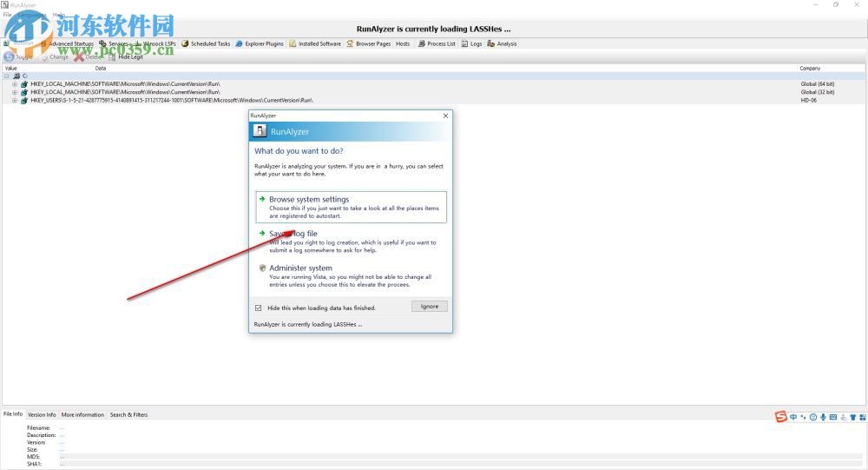Click the Sogou input method S icon
This screenshot has width=868, height=470.
780,417
